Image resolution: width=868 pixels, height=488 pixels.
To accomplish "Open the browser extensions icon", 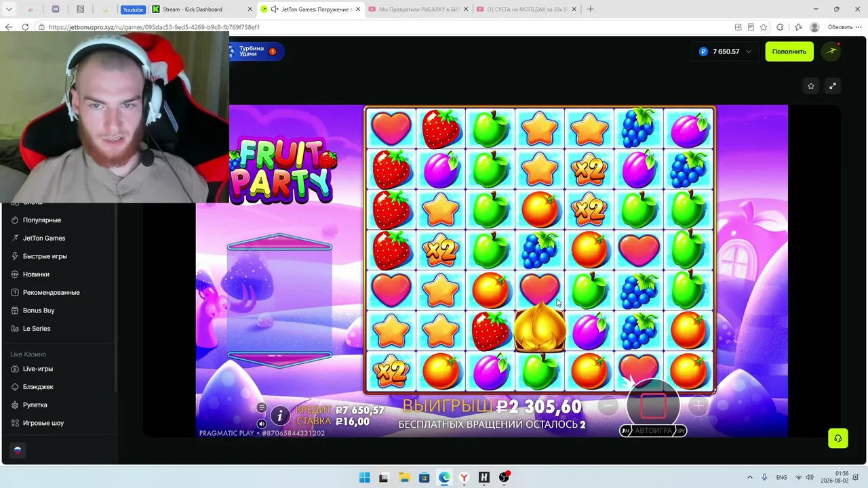I will click(x=780, y=27).
